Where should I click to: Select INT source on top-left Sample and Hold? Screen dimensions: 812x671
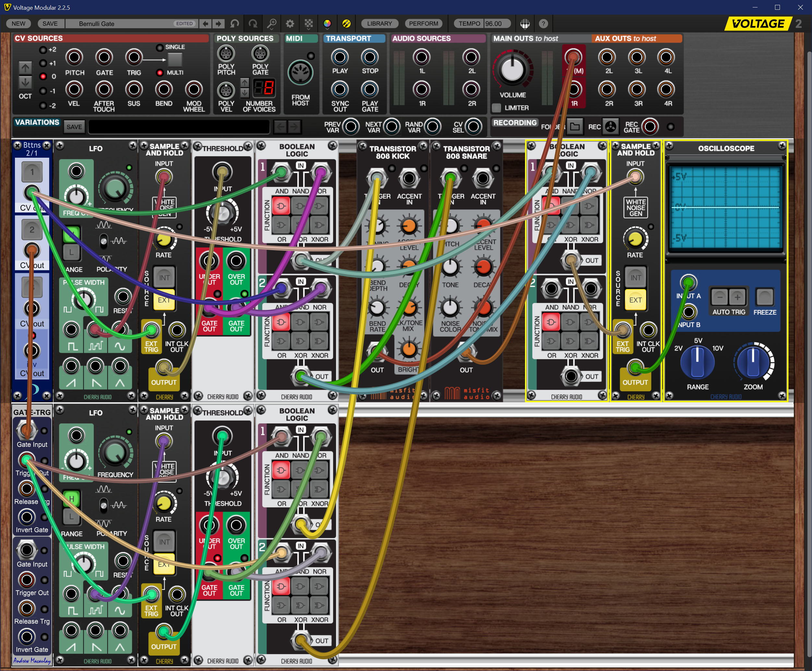pyautogui.click(x=164, y=277)
